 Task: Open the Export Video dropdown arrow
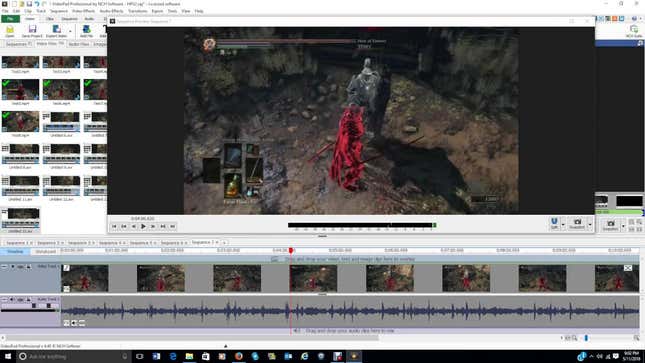point(70,31)
